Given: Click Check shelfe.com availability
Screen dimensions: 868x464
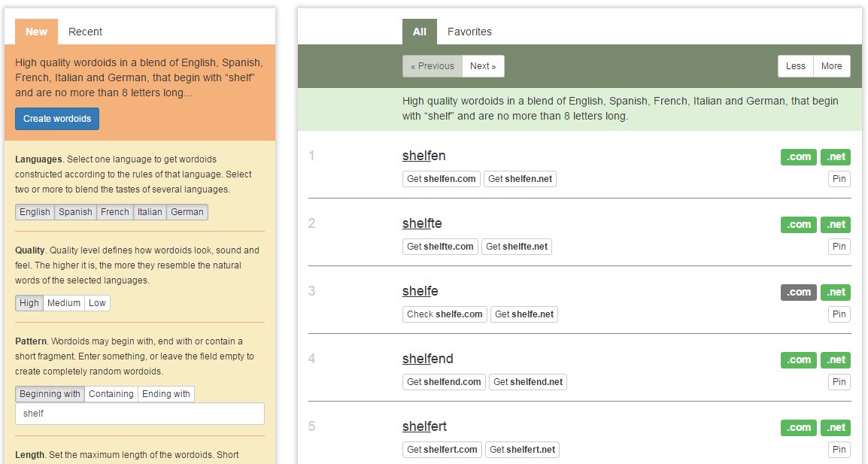Looking at the screenshot, I should click(x=444, y=314).
